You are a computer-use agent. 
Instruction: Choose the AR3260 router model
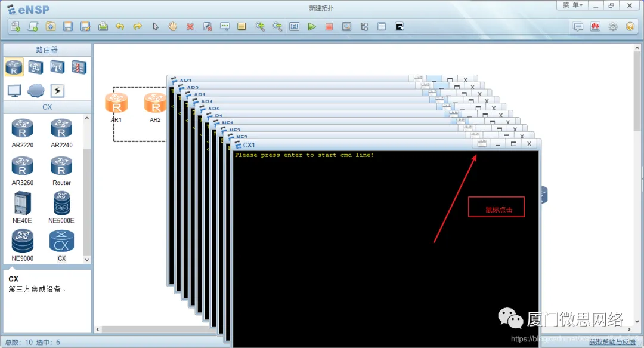pyautogui.click(x=23, y=171)
